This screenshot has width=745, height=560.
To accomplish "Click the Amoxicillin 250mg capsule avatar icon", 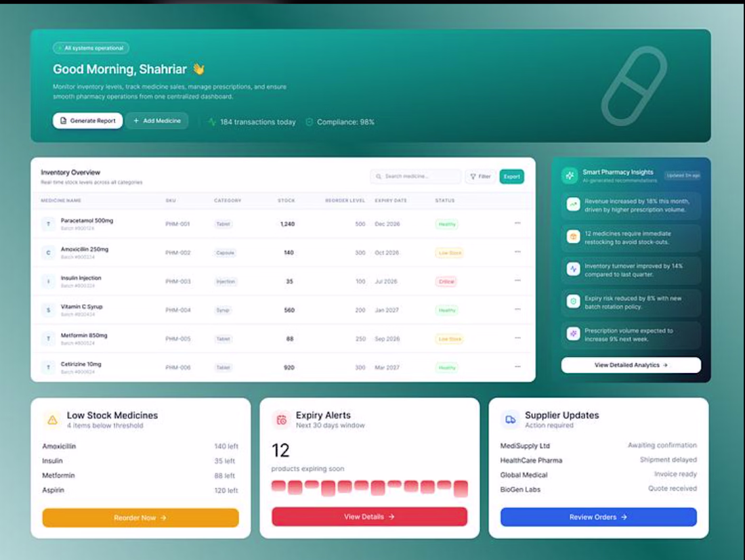I will click(48, 253).
